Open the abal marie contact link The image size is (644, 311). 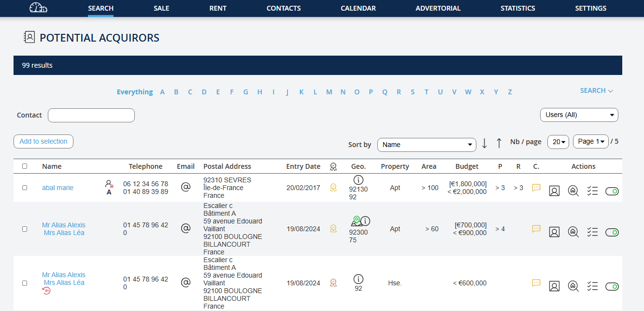(x=57, y=188)
